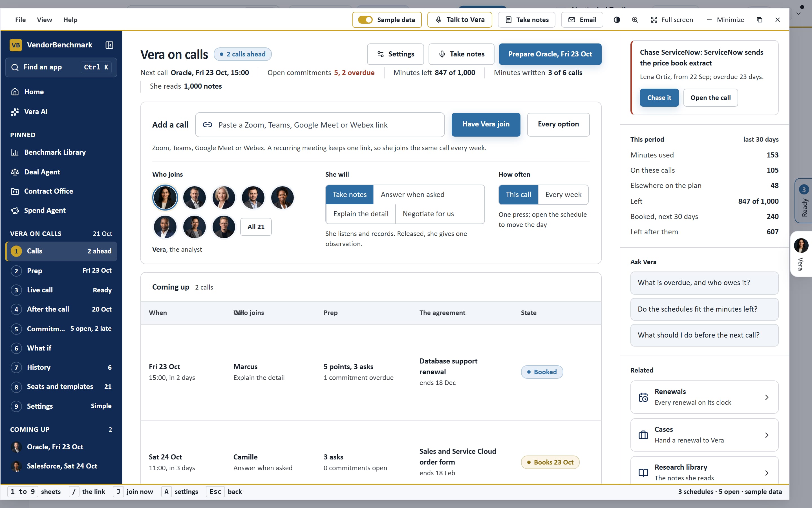
Task: Open Every option for adding a call
Action: click(558, 124)
